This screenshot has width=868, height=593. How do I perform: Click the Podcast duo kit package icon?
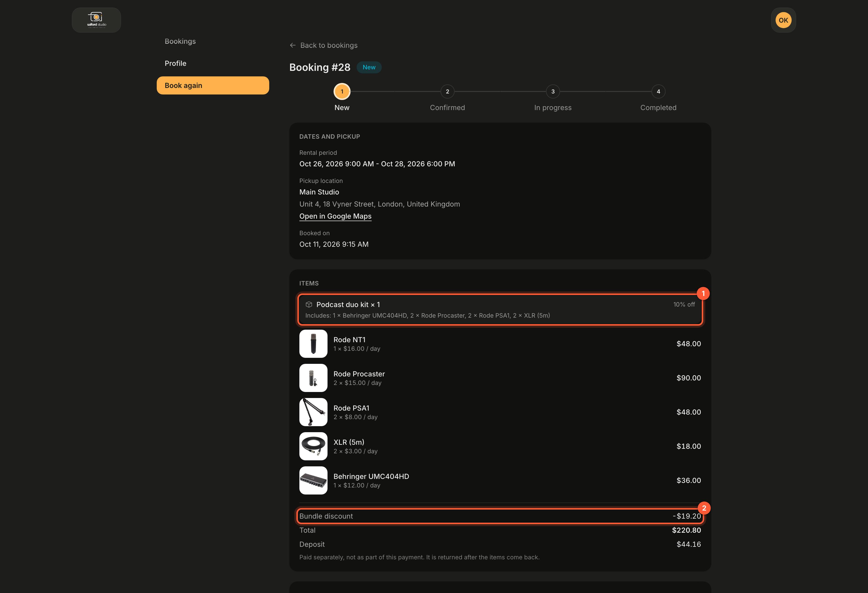coord(309,305)
